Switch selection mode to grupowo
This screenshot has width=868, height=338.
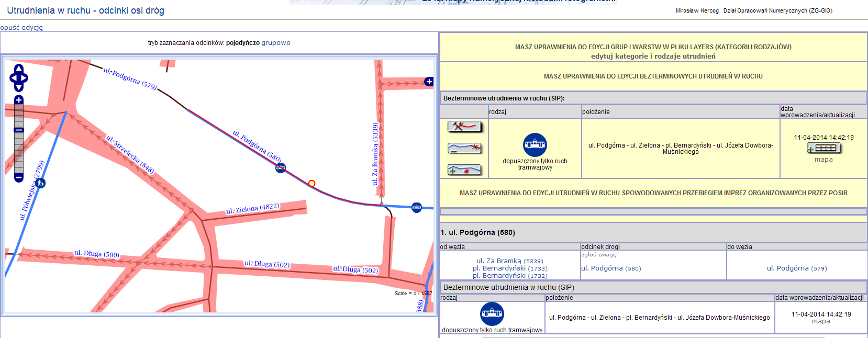click(x=276, y=43)
